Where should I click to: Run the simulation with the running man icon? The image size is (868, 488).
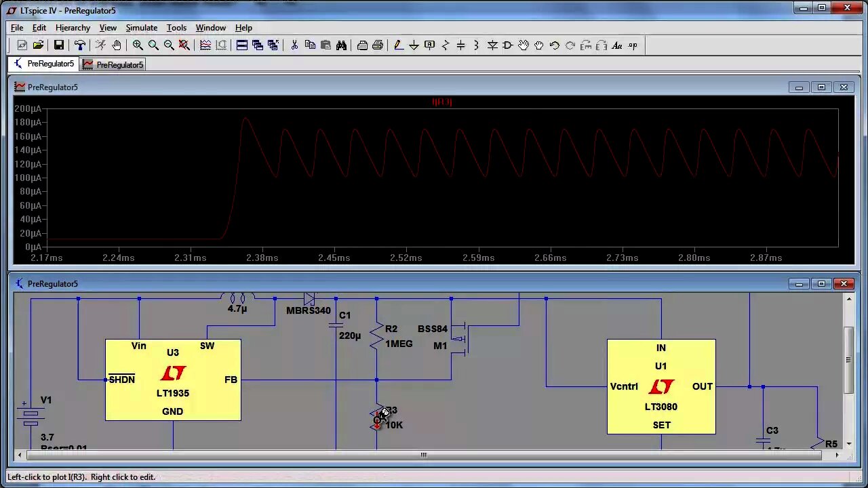[x=100, y=45]
